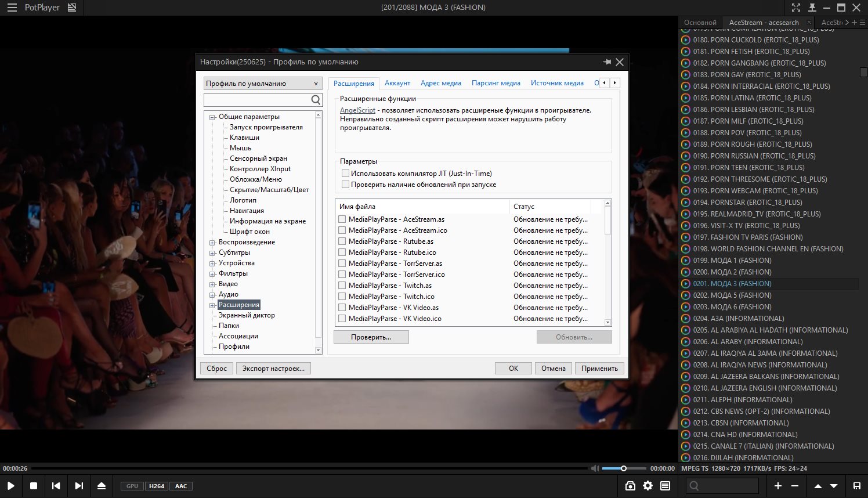Viewport: 868px width, 498px height.
Task: Expand the «Субтитры» tree node
Action: click(212, 253)
